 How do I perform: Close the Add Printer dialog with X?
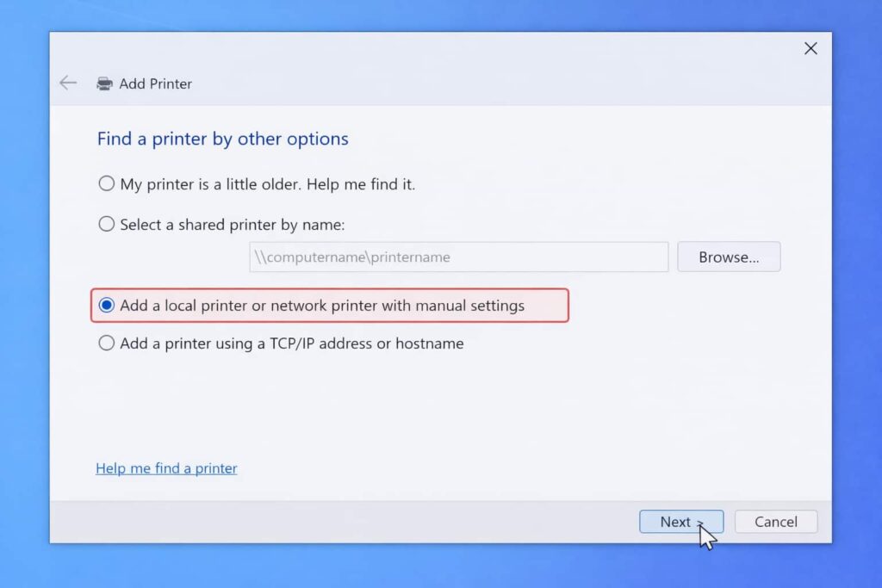(811, 48)
